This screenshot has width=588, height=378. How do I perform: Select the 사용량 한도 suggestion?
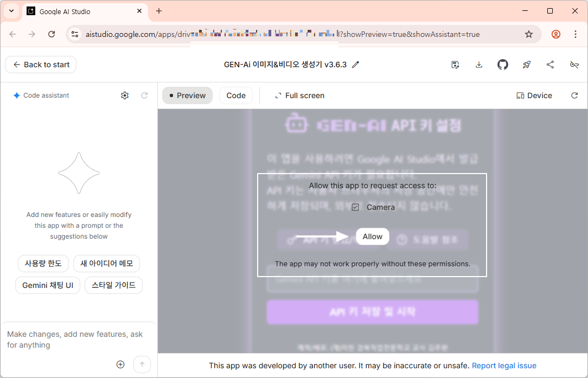[x=43, y=263]
